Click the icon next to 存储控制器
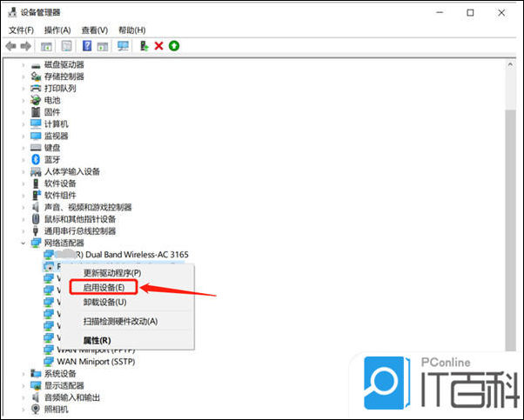524x420 pixels. 36,77
